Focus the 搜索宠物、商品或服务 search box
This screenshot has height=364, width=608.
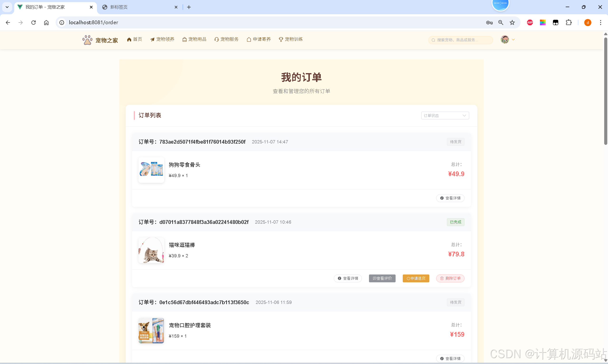460,40
